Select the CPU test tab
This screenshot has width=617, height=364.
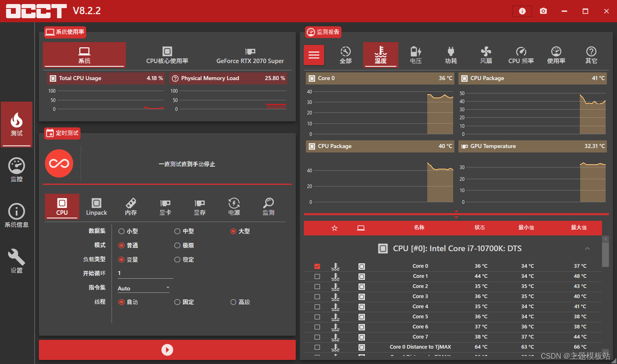[62, 207]
